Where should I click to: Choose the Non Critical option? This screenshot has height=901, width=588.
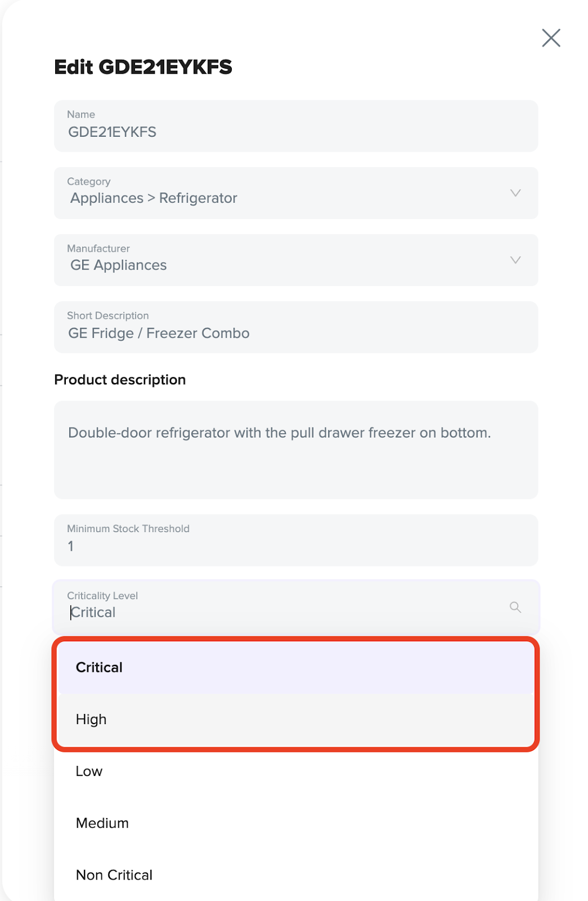(296, 875)
